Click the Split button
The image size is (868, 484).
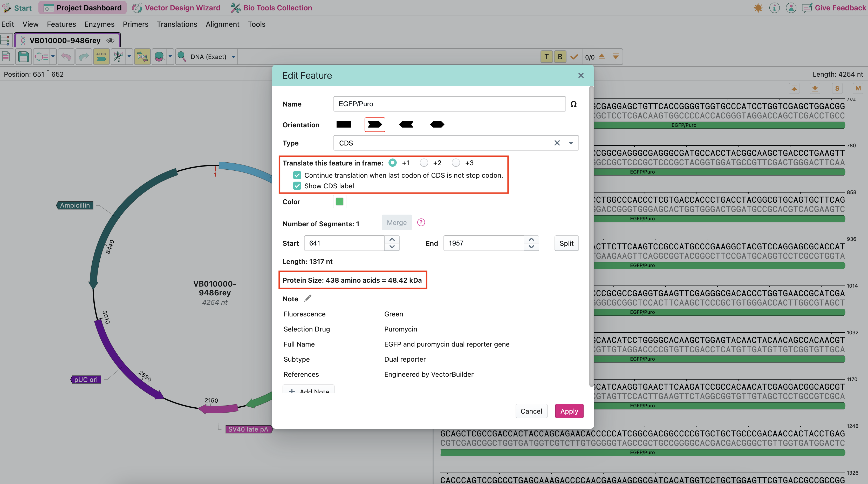566,243
